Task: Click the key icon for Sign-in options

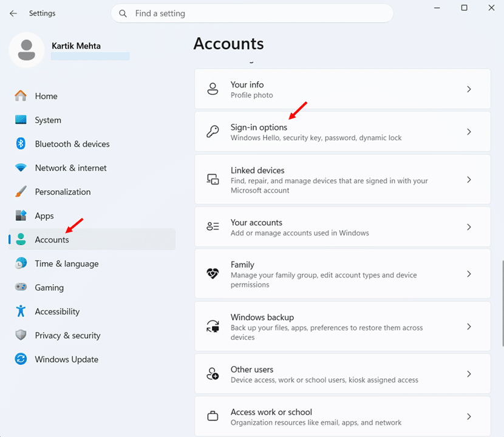Action: pos(213,132)
